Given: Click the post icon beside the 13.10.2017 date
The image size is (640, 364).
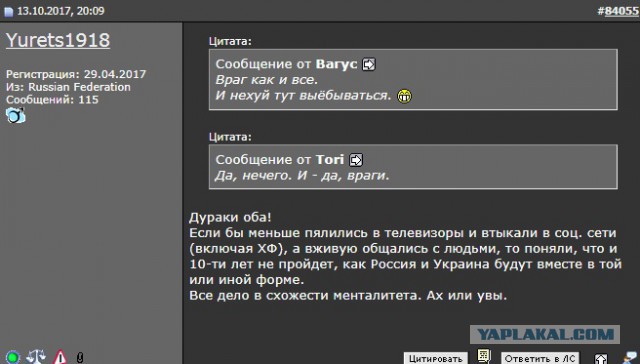Looking at the screenshot, I should tap(8, 12).
